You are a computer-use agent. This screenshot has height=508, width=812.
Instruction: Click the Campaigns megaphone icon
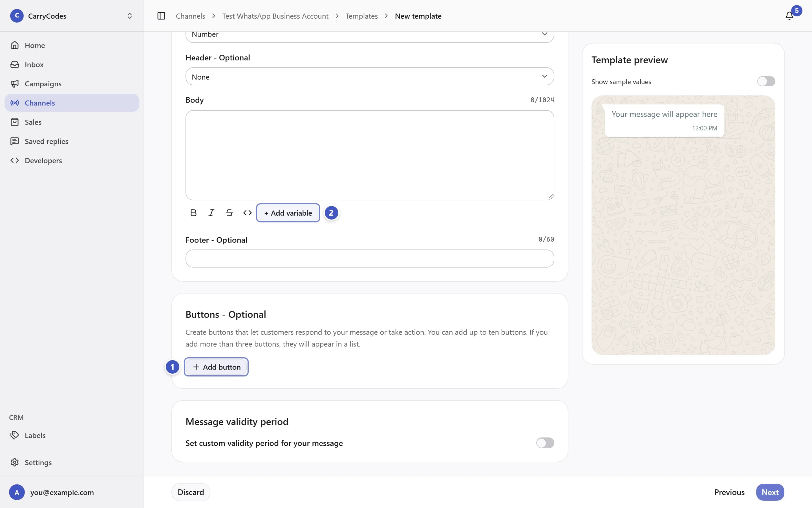15,83
